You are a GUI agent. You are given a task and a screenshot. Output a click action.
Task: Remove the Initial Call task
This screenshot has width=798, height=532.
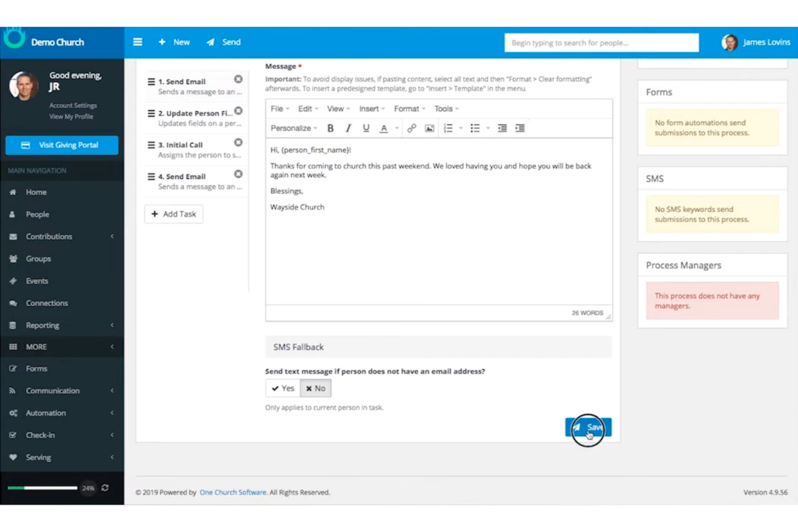[x=238, y=142]
